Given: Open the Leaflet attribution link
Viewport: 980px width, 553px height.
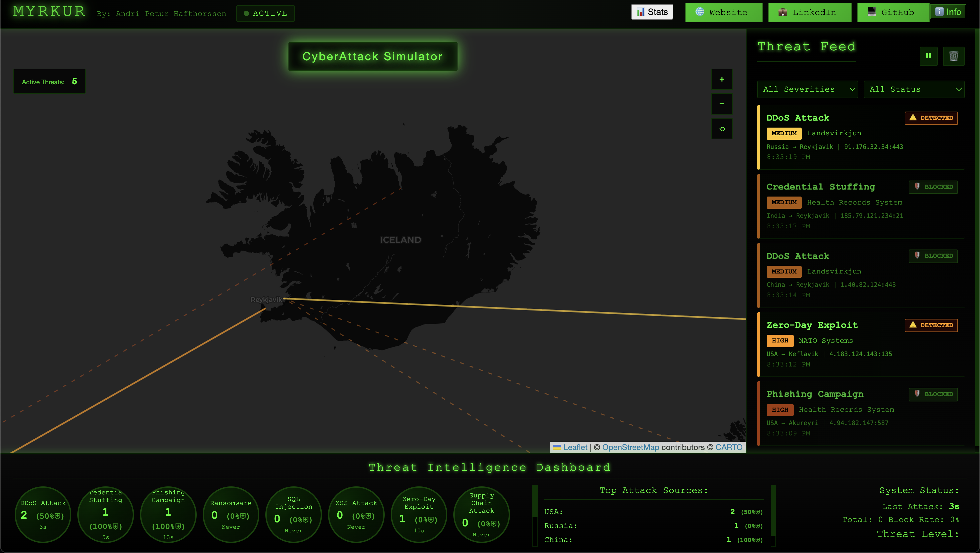Looking at the screenshot, I should [575, 447].
